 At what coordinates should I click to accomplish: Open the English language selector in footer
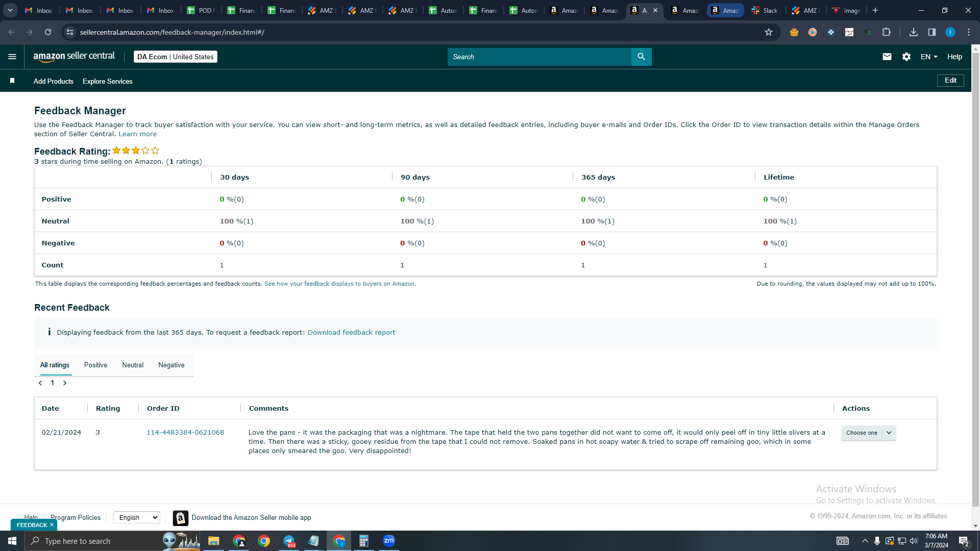137,517
